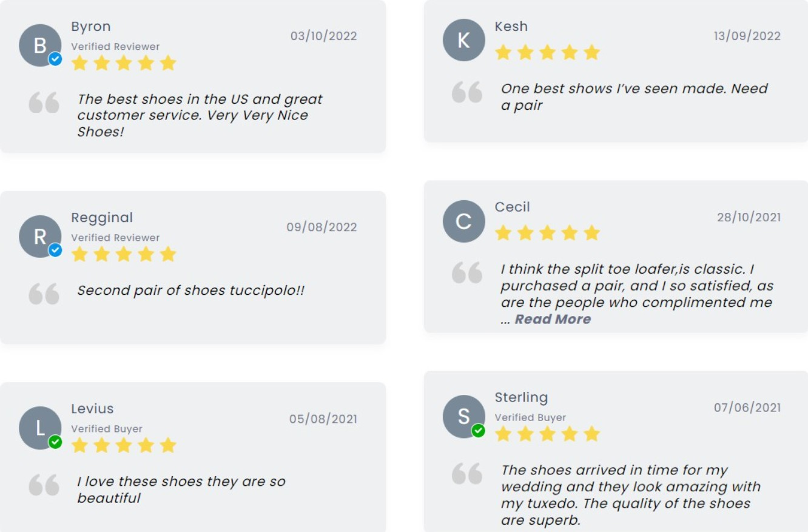Viewport: 808px width, 532px height.
Task: Click Levius's avatar circle with letter L
Action: [39, 428]
